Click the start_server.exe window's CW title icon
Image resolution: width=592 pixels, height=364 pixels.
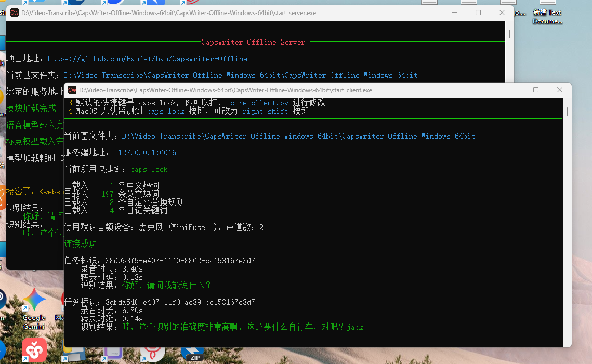(x=15, y=12)
